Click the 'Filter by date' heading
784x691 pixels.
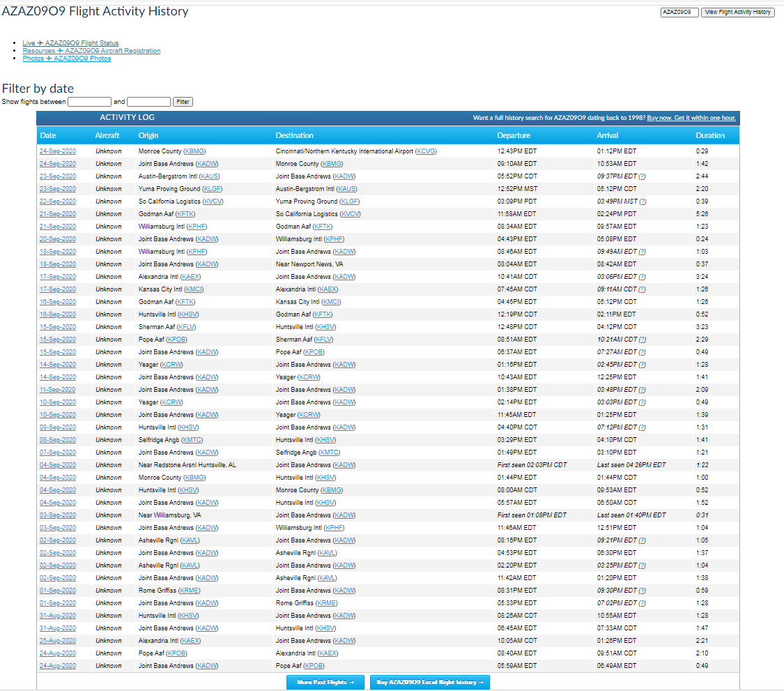click(38, 89)
